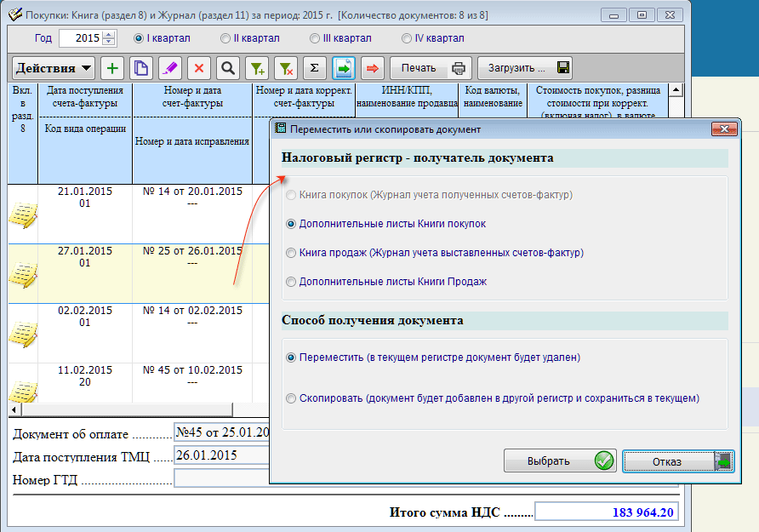Click the red arrow toolbar icon
This screenshot has height=532, width=759.
(373, 68)
